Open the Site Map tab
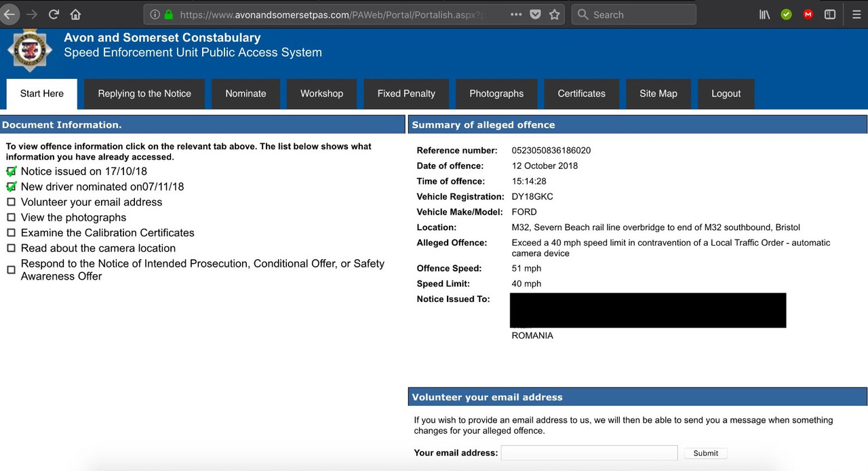Screen dimensions: 868x471 [x=658, y=94]
